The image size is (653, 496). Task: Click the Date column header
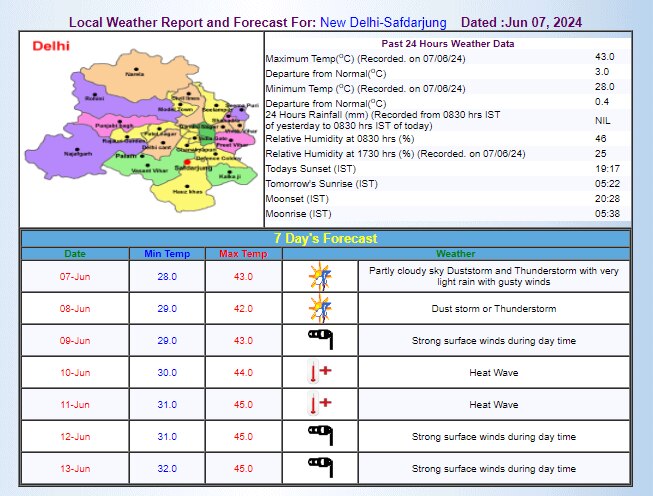pyautogui.click(x=76, y=254)
